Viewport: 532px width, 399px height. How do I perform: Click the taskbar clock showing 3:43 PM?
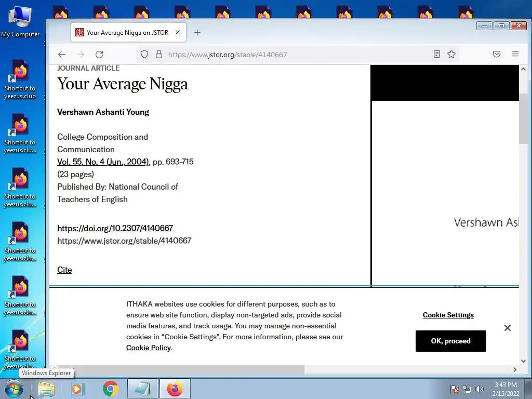click(x=506, y=389)
